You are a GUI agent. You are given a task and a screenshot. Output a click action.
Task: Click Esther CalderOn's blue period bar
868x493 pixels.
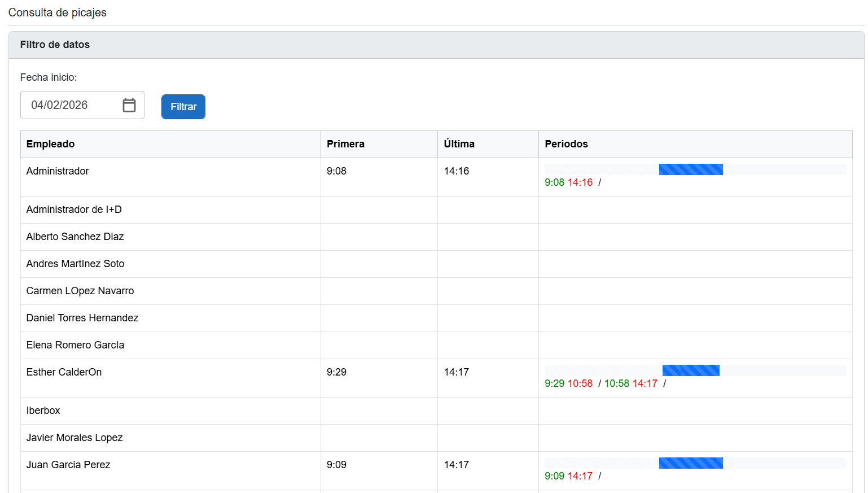click(x=690, y=370)
